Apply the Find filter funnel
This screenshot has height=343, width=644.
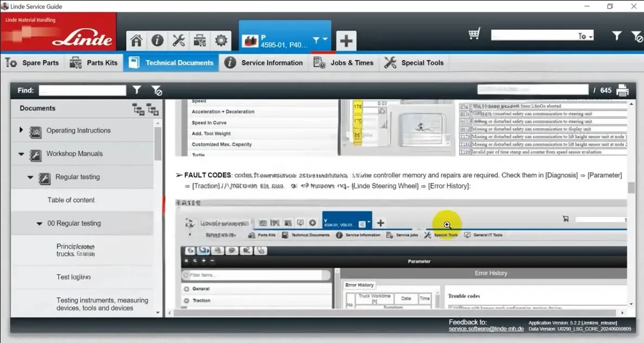(137, 90)
